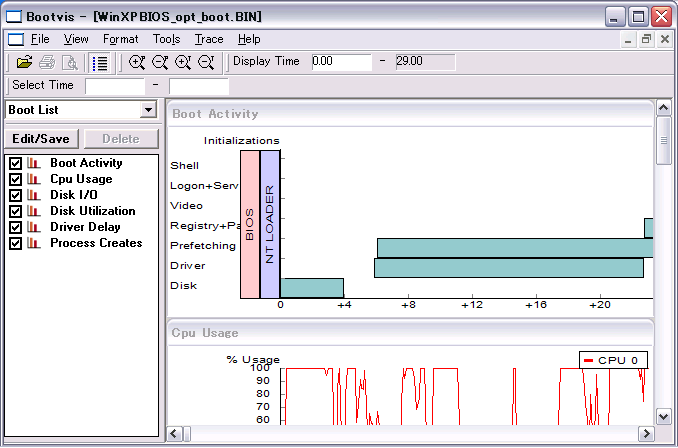Uncheck the Boot Activity checkbox

pyautogui.click(x=15, y=163)
